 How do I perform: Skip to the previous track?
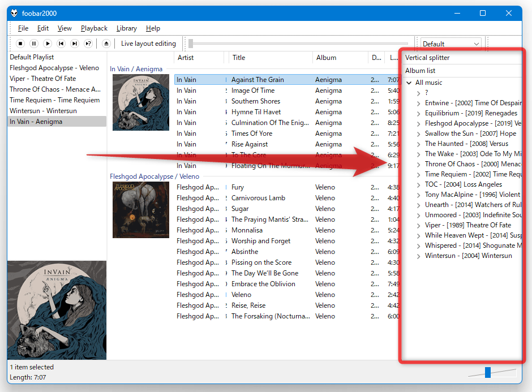tap(61, 44)
